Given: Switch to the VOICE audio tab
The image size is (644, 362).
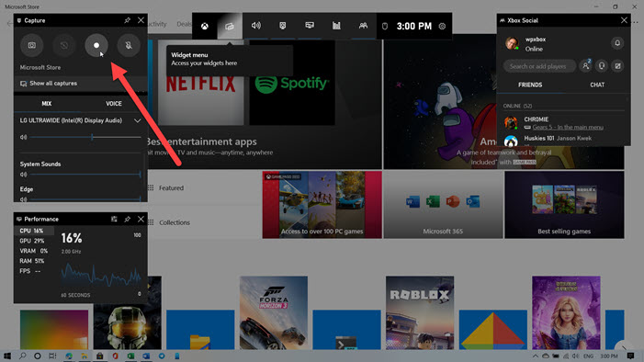Looking at the screenshot, I should pyautogui.click(x=114, y=104).
